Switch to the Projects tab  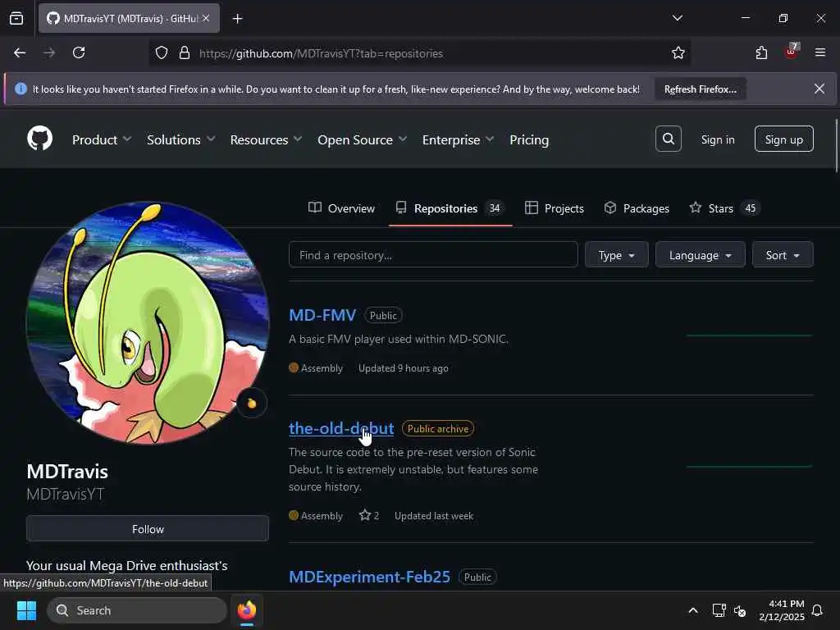pos(555,208)
